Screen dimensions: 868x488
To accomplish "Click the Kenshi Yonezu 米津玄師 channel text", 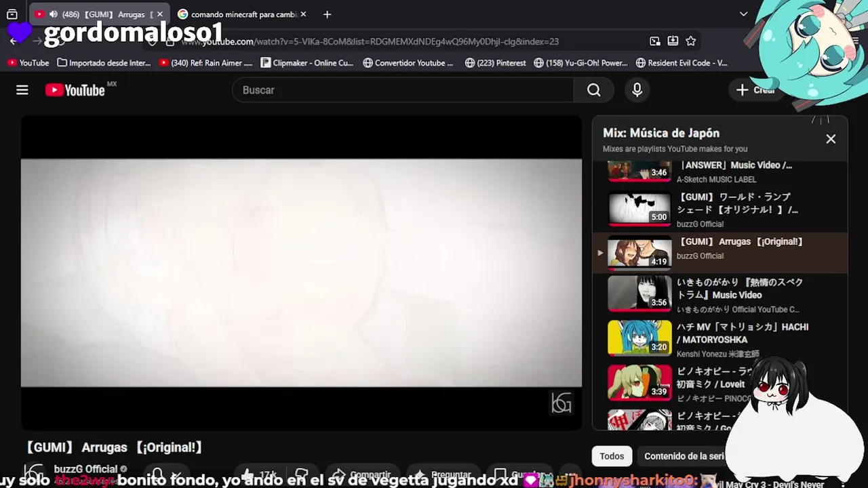I will click(717, 354).
